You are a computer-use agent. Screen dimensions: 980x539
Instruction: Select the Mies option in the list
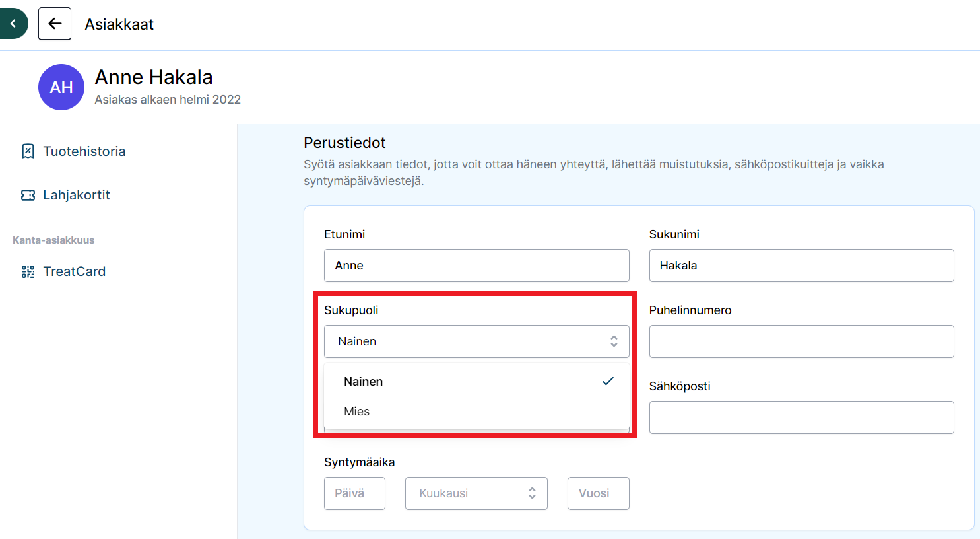tap(476, 412)
